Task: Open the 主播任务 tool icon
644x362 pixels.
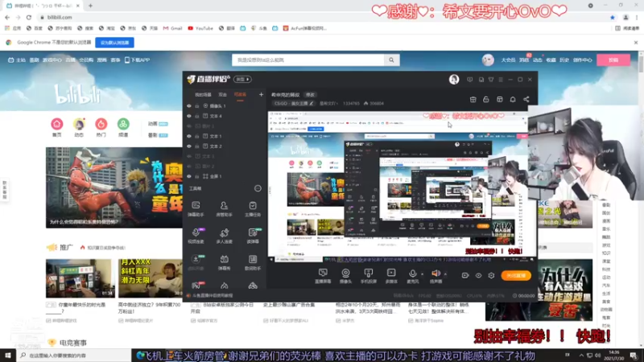Action: click(253, 208)
